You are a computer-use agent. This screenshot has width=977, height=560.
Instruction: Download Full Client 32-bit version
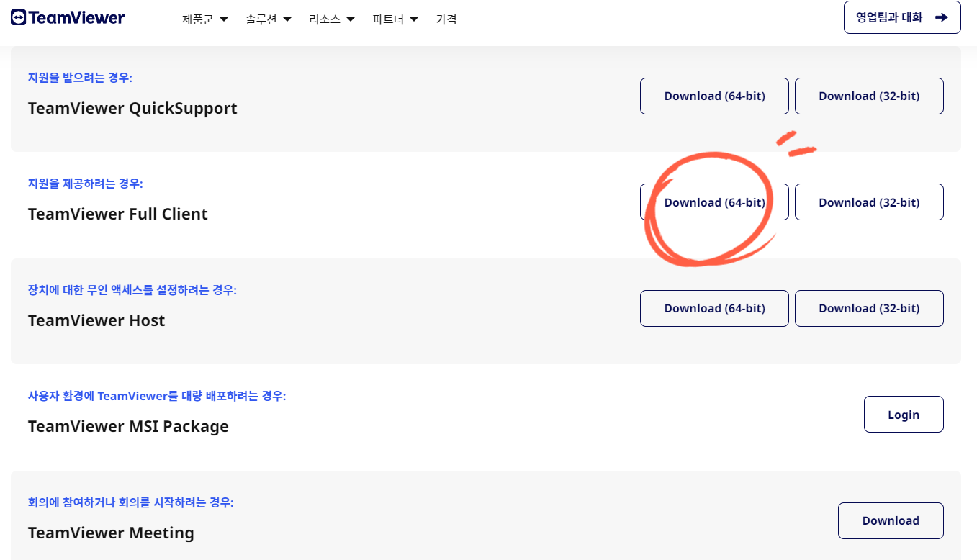point(869,202)
